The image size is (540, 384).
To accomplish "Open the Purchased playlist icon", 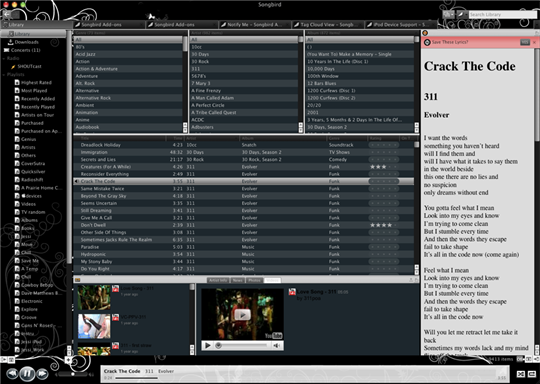I will click(17, 123).
